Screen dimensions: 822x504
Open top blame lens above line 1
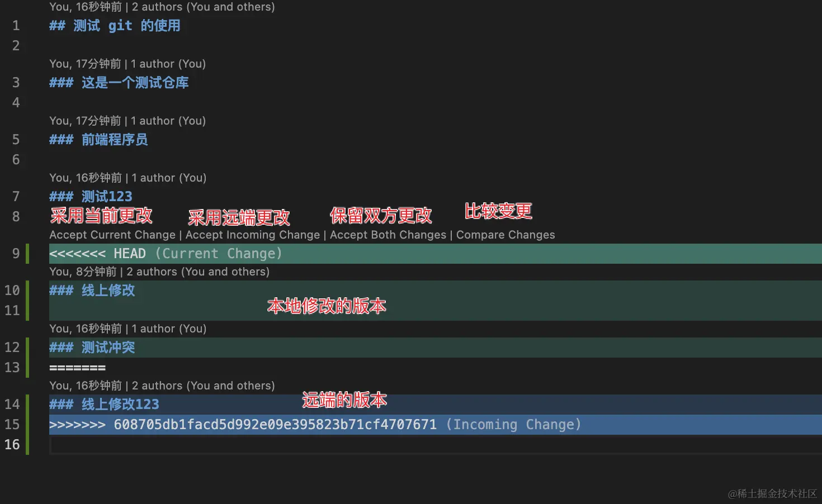[162, 7]
